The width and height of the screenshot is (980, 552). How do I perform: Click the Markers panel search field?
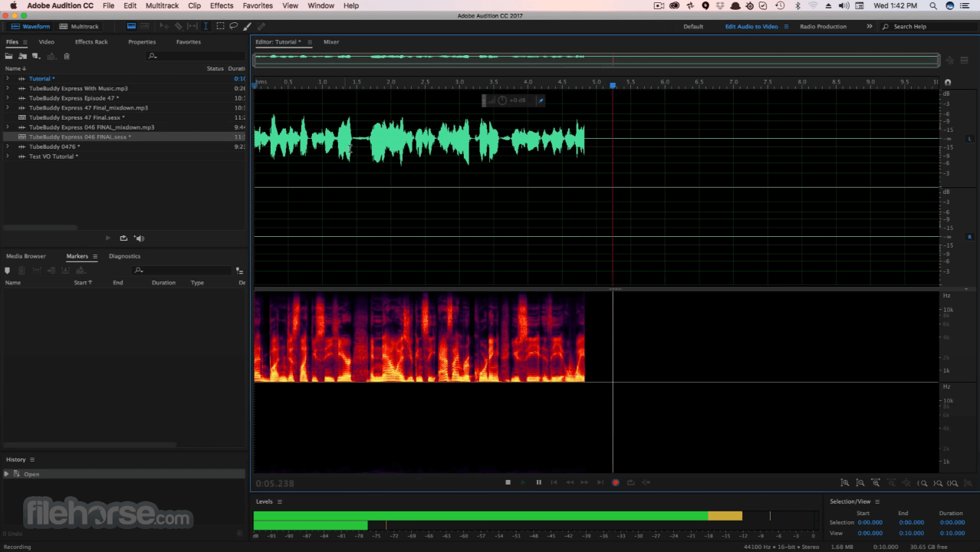tap(183, 270)
